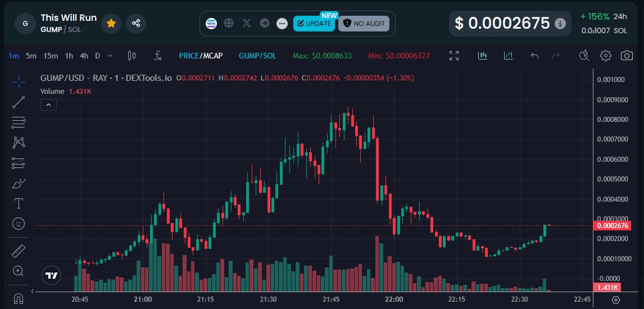Viewport: 644px width, 309px height.
Task: Click the current price label 0.0002676
Action: (x=613, y=225)
